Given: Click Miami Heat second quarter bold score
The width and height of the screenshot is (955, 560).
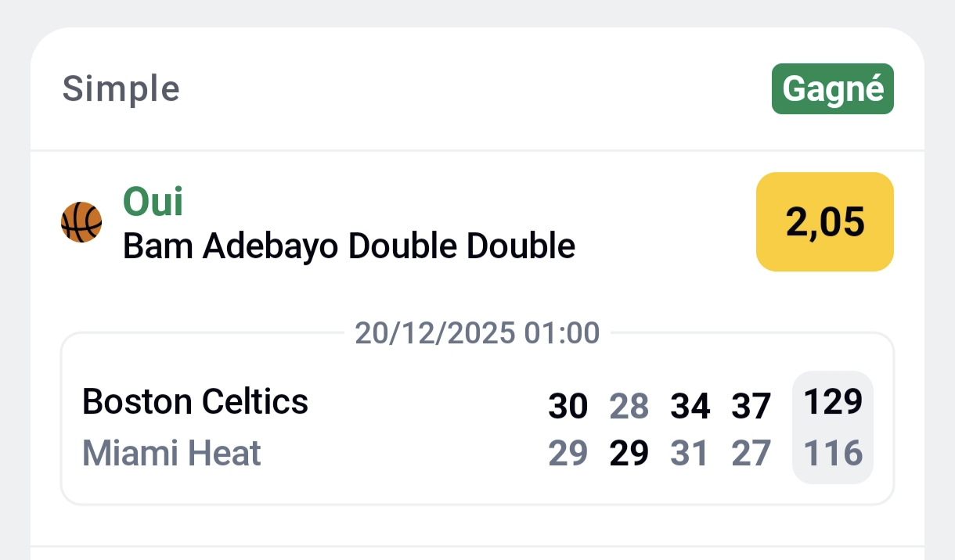Looking at the screenshot, I should coord(629,454).
